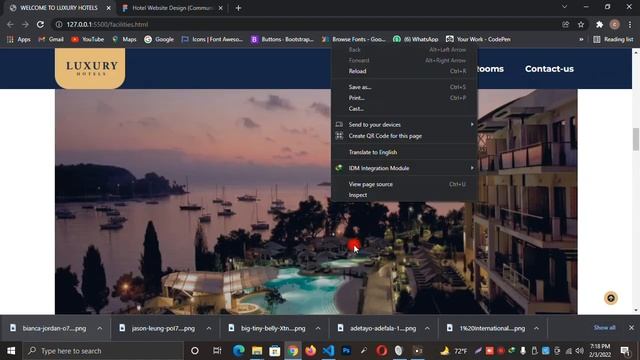The image size is (640, 360).
Task: Open the Buttons Bootstrap bookmark
Action: pyautogui.click(x=282, y=39)
